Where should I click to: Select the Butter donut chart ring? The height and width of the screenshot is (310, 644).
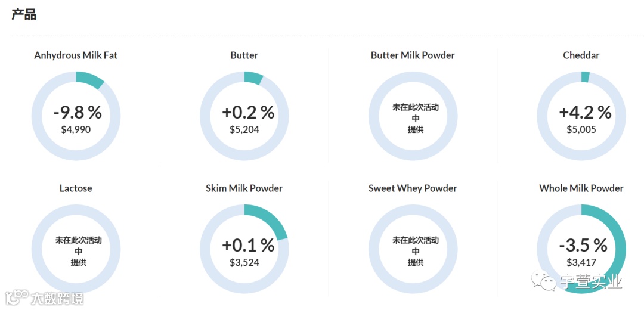click(x=244, y=116)
